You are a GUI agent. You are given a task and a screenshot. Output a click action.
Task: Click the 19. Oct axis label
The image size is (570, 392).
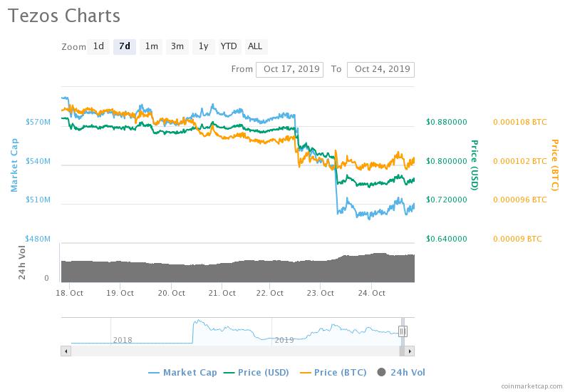click(120, 293)
